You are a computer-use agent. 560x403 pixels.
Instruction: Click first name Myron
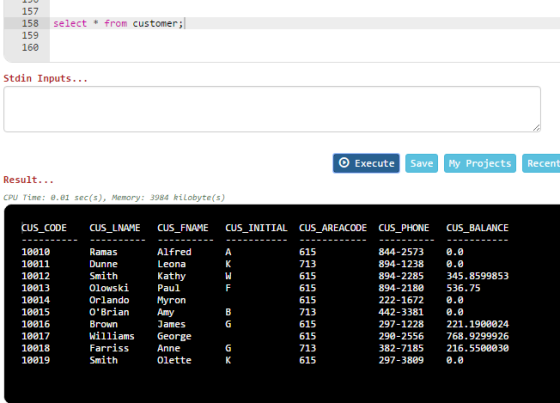(171, 300)
